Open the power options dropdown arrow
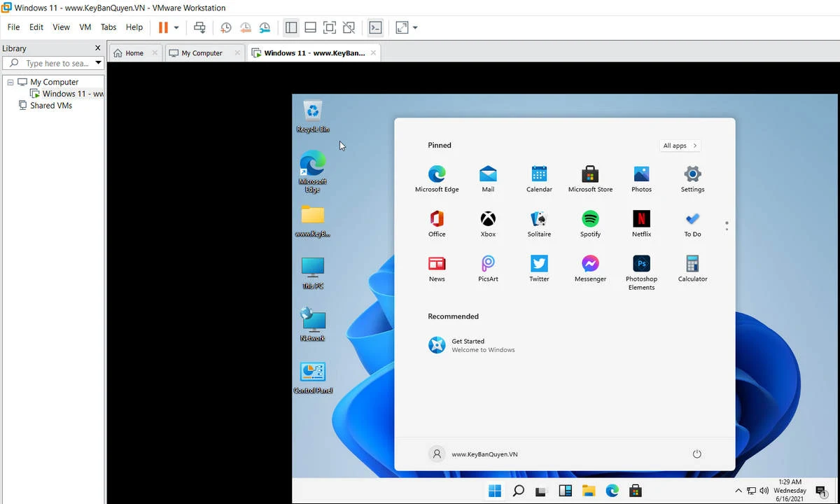Viewport: 840px width, 504px height. tap(176, 28)
